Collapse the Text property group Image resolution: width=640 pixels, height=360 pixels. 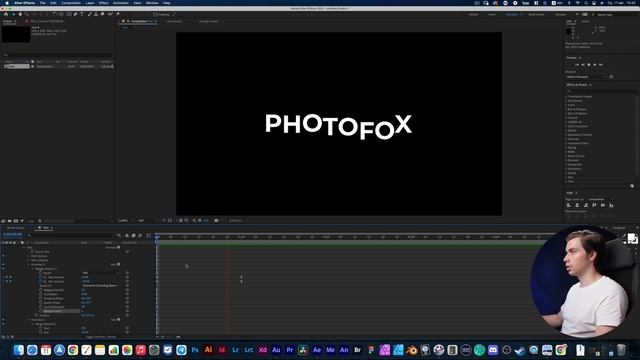pos(24,247)
